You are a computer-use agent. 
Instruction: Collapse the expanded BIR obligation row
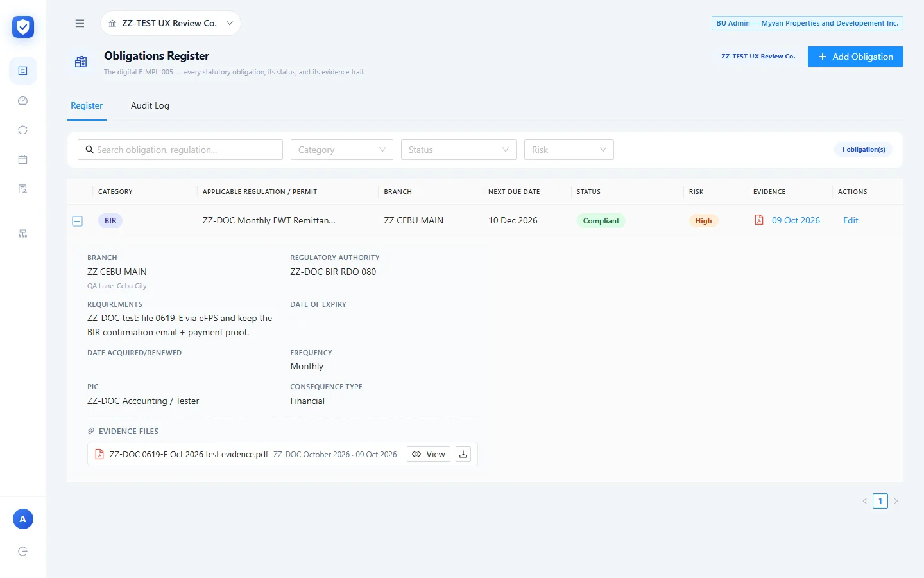pos(77,221)
